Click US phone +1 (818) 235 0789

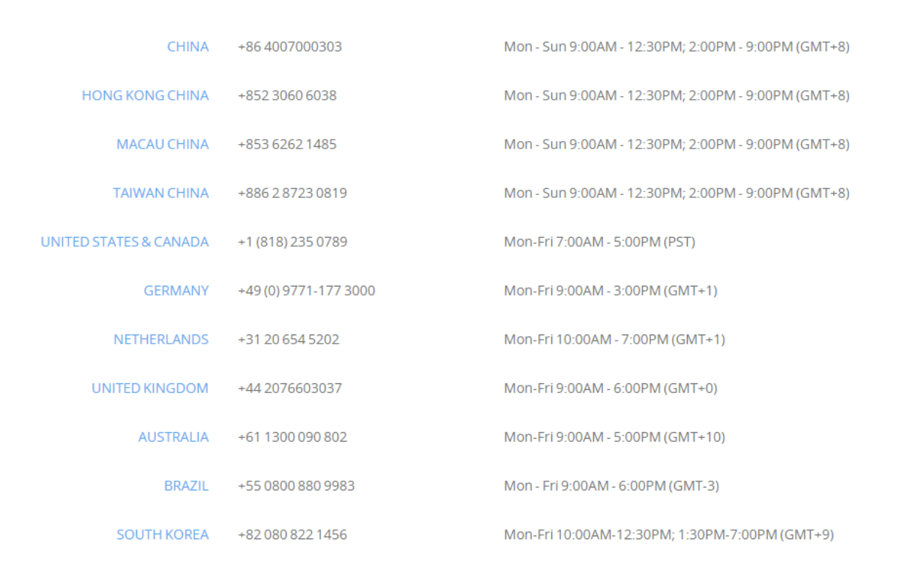coord(292,241)
